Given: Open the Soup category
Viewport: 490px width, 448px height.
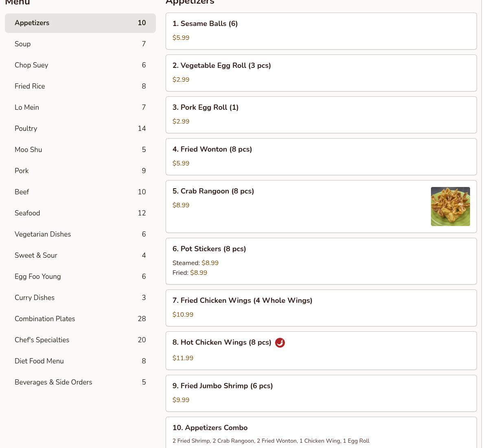Looking at the screenshot, I should [x=80, y=44].
